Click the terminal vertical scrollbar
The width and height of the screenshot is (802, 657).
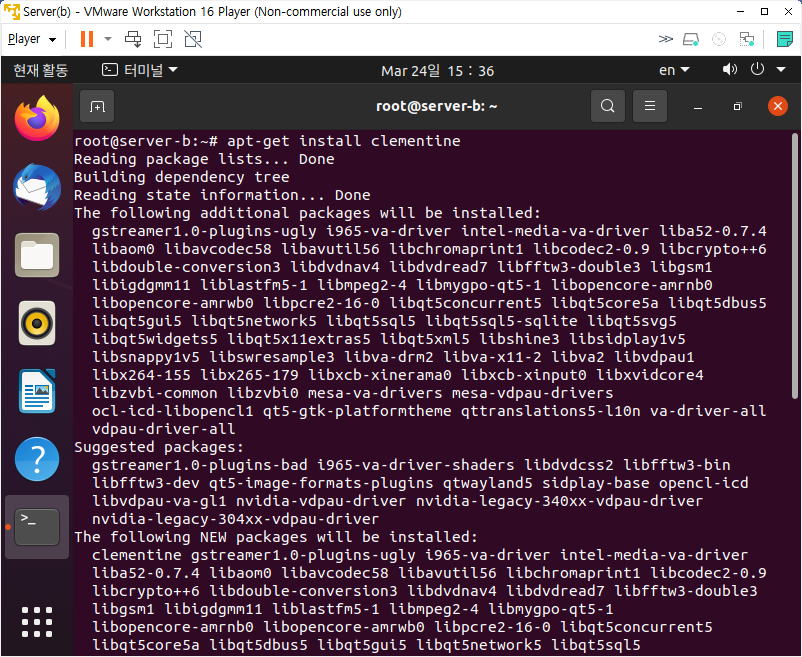[x=794, y=266]
